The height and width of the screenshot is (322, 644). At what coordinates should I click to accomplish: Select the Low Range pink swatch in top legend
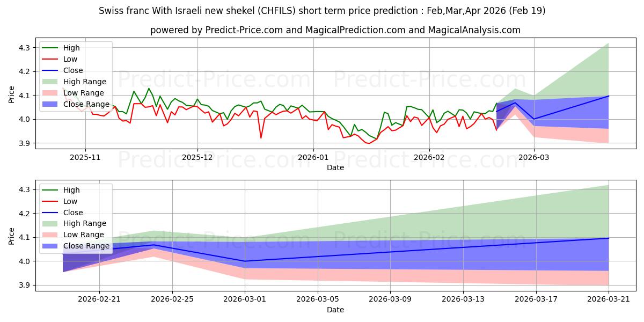click(52, 93)
